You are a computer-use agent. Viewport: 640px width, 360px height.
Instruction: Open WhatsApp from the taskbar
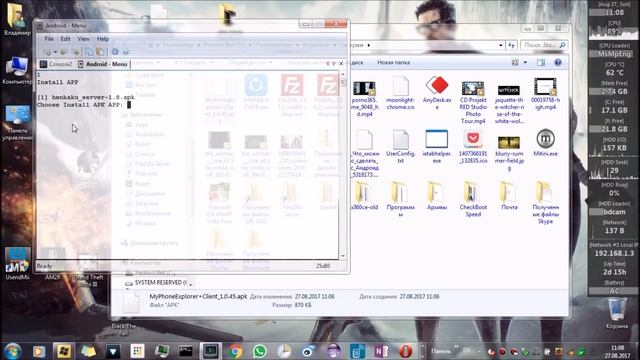[259, 351]
